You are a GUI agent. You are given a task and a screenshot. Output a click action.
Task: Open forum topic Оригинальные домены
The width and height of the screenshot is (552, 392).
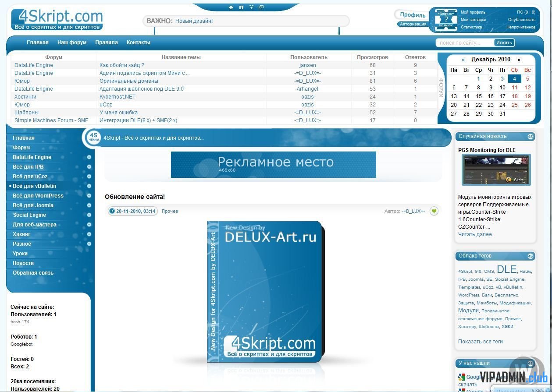click(x=129, y=81)
